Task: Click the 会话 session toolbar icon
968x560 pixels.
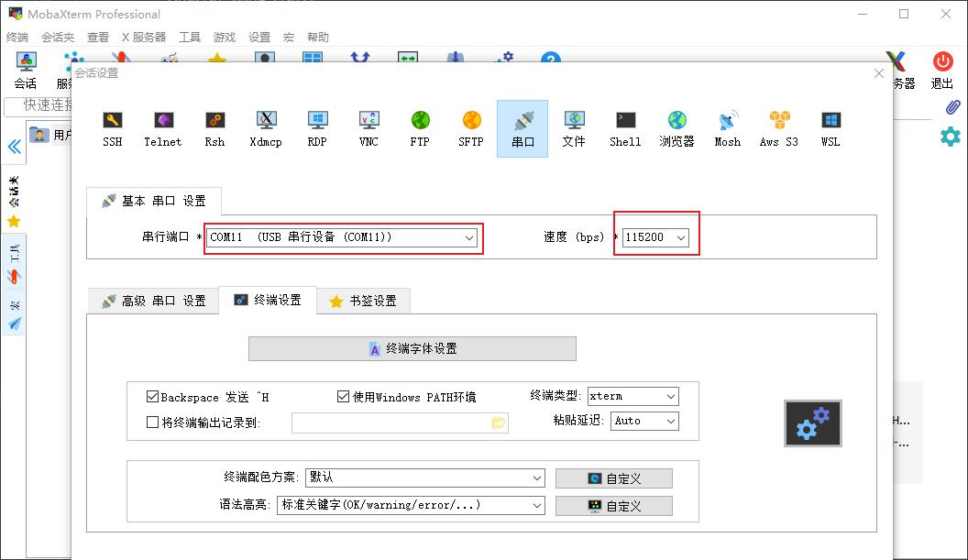Action: (26, 71)
